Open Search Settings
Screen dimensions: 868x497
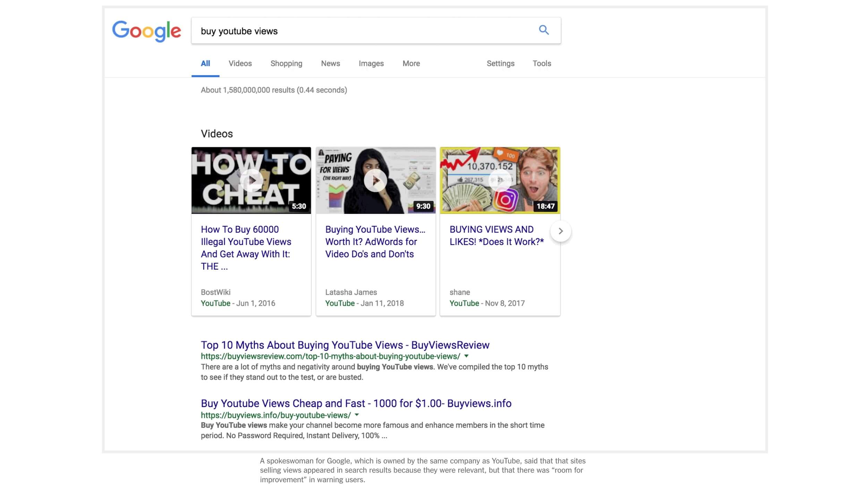pyautogui.click(x=500, y=63)
